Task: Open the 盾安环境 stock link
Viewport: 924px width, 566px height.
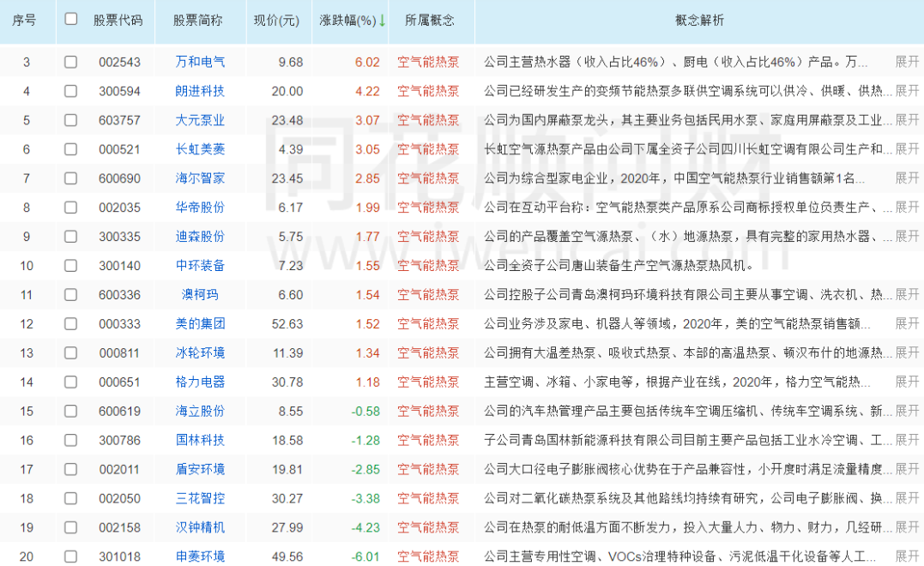Action: pyautogui.click(x=201, y=469)
